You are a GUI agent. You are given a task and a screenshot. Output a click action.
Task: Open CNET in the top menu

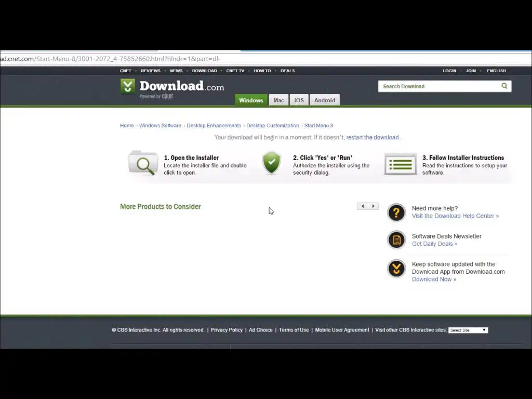[x=126, y=71]
